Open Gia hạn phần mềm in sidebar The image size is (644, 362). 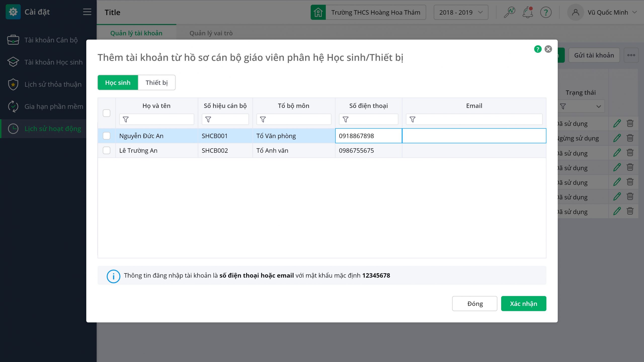pos(54,106)
